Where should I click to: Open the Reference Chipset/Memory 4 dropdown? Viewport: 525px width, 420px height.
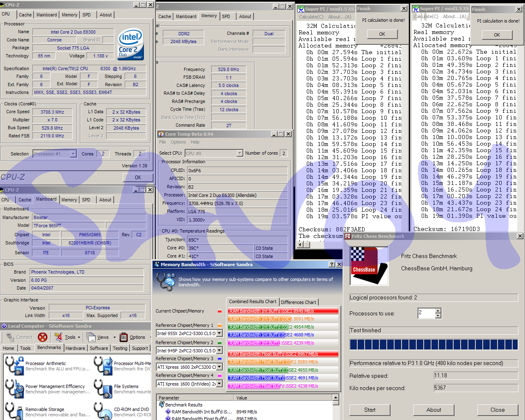(219, 384)
